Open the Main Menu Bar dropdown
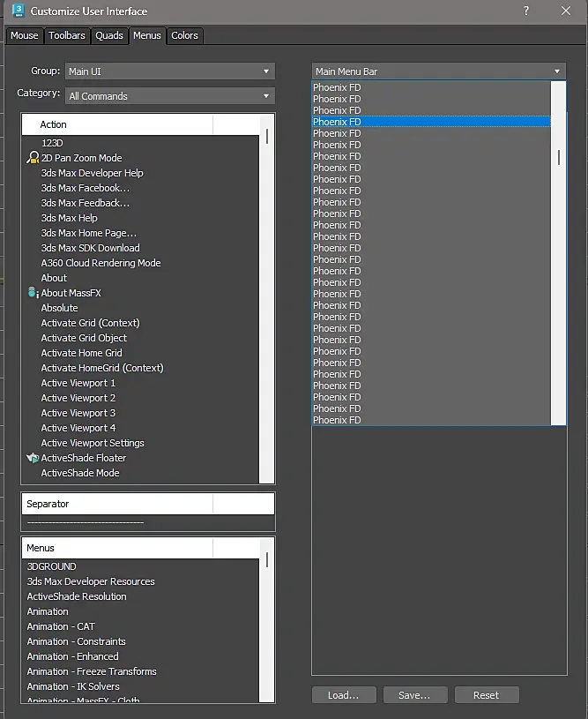Screen dimensions: 588x719 [x=438, y=71]
